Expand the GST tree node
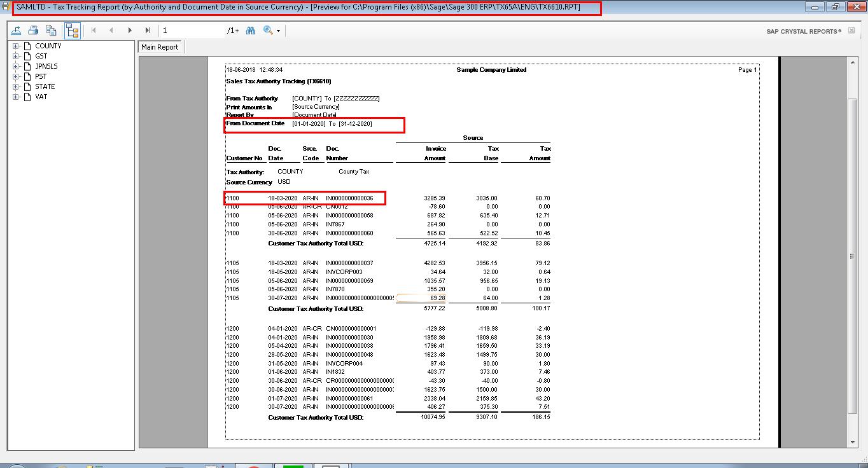868x468 pixels. click(16, 56)
